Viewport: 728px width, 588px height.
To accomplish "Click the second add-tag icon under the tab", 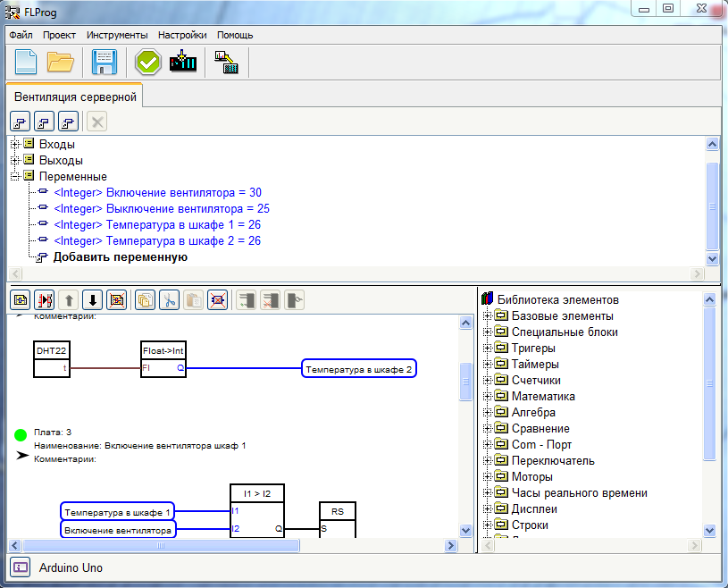I will click(x=44, y=122).
